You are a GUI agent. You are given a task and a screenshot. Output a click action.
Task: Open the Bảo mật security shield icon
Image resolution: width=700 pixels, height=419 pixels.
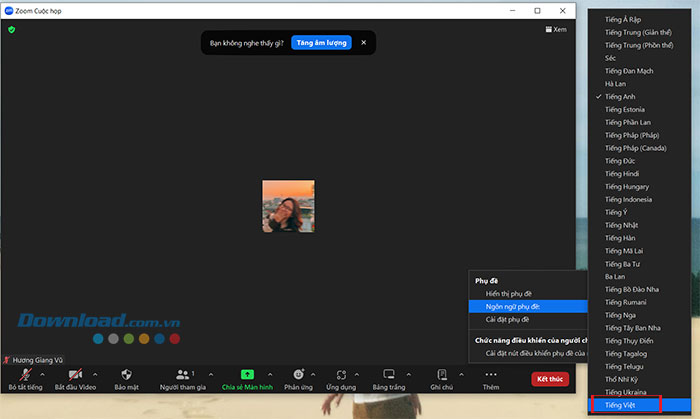point(126,373)
